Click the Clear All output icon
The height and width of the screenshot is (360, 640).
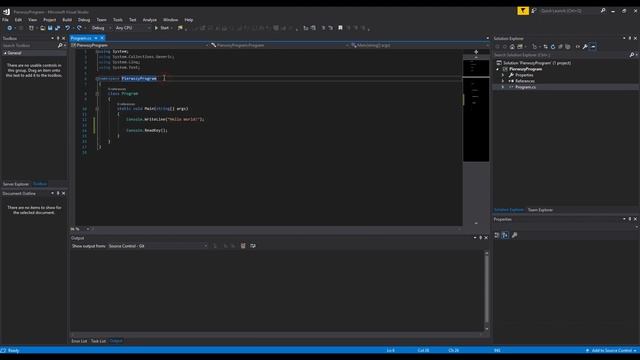point(243,246)
